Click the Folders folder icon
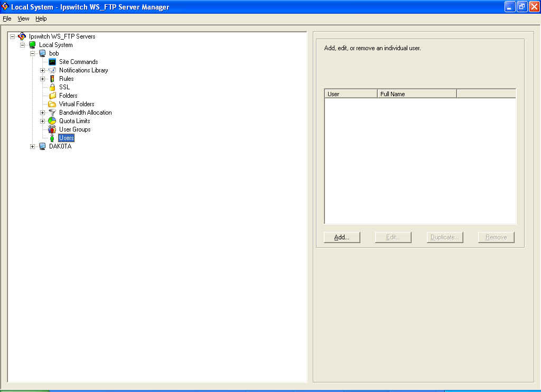The width and height of the screenshot is (541, 392). [x=52, y=96]
